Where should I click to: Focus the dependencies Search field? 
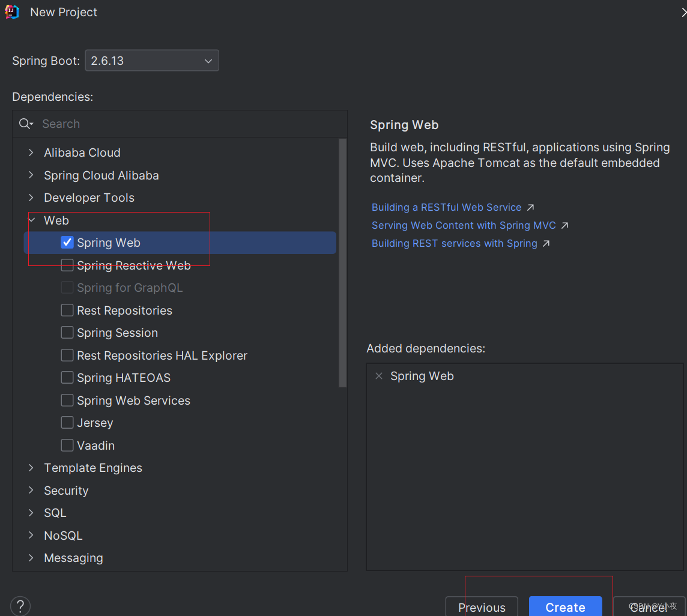point(180,124)
